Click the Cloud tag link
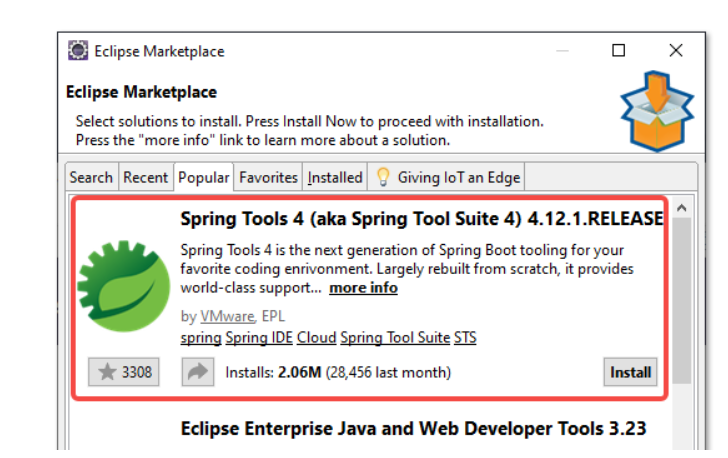The image size is (728, 458). point(317,337)
